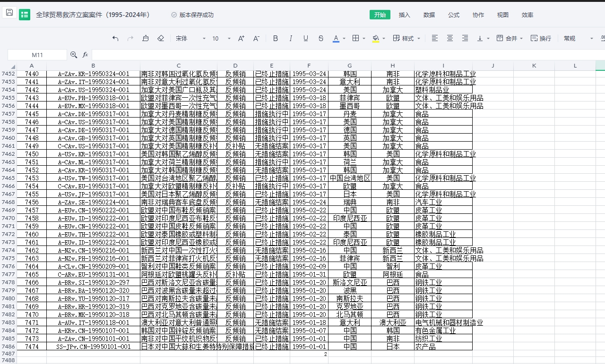Select the cell reading 电气机械和器材制造业
605x364 pixels.
[x=443, y=322]
